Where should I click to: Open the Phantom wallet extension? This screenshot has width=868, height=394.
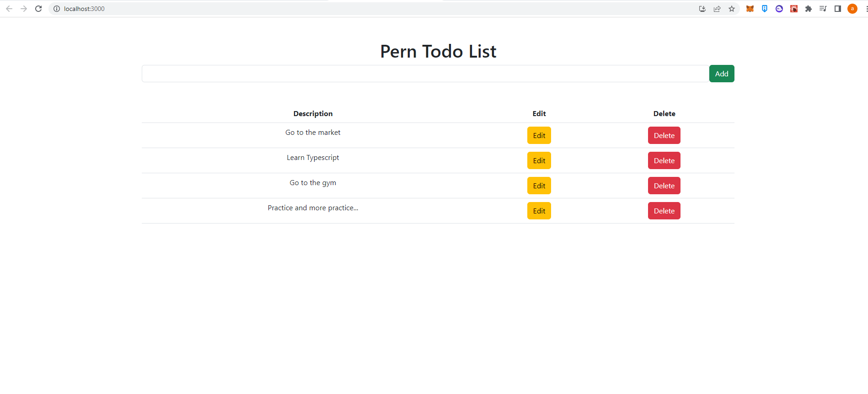[x=779, y=9]
